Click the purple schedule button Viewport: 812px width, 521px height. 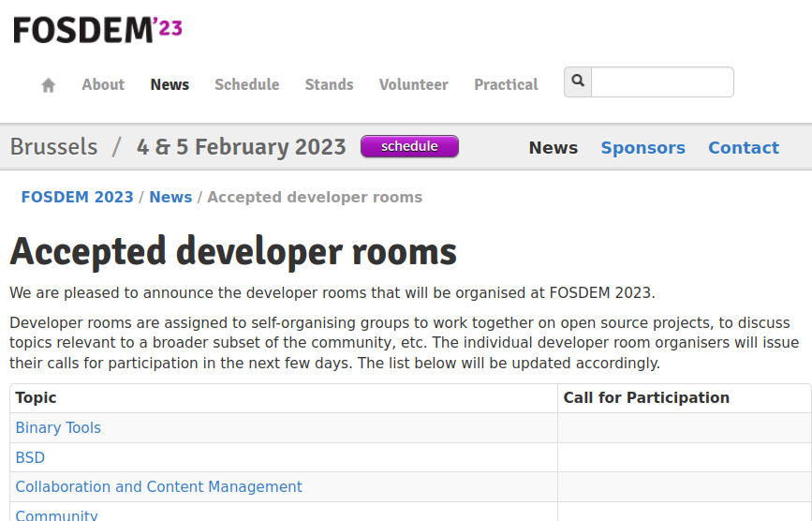pos(409,146)
